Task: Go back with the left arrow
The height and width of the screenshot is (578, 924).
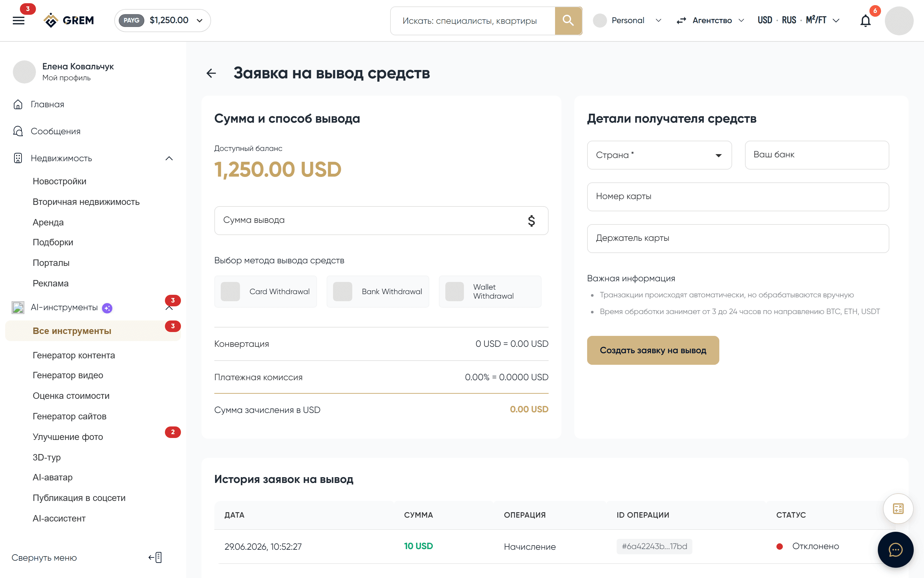Action: (x=211, y=73)
